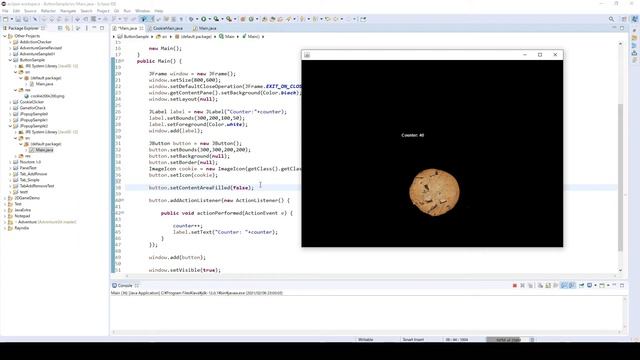
Task: Click the code line button.setContentAreaFilled(false);
Action: [x=201, y=188]
